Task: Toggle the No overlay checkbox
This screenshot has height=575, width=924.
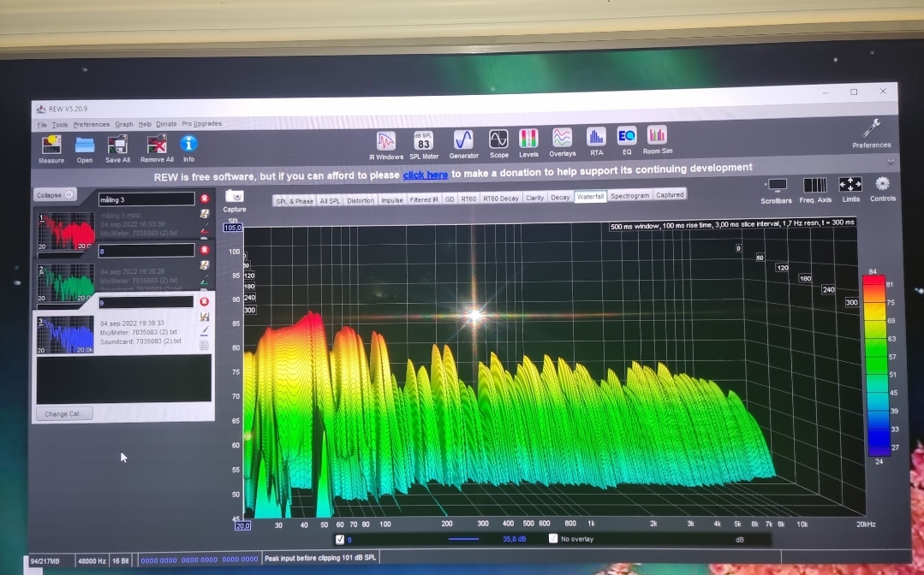Action: pos(552,538)
